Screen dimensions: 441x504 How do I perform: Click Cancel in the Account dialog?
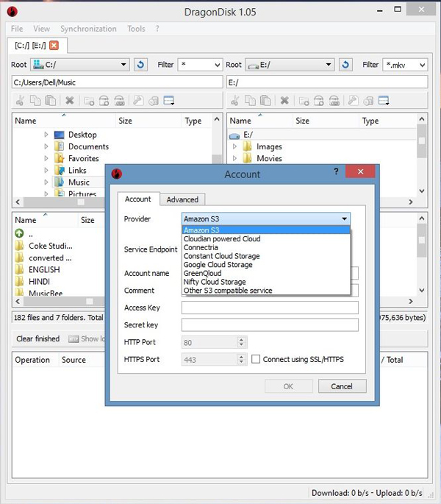(x=342, y=386)
